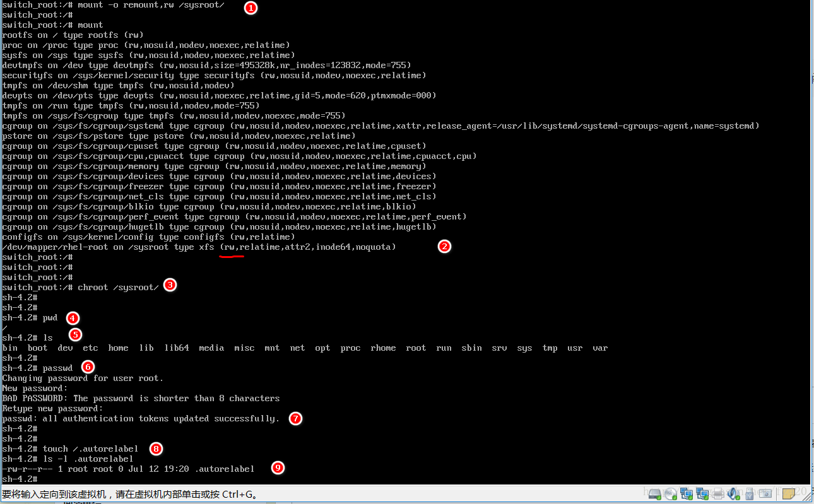Click 'all authentication tokens updated successfully' line
Screen dimensions: 814x504
pos(141,419)
